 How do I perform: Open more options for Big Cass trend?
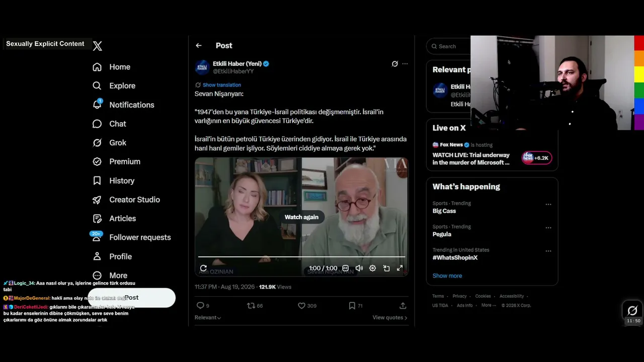pyautogui.click(x=548, y=204)
